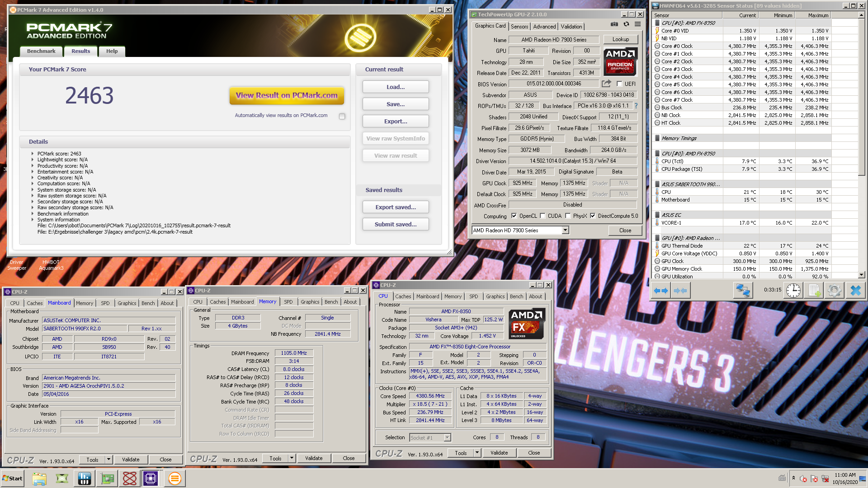This screenshot has width=868, height=488.
Task: Click the Lookup button in GPU-Z
Action: (x=620, y=39)
